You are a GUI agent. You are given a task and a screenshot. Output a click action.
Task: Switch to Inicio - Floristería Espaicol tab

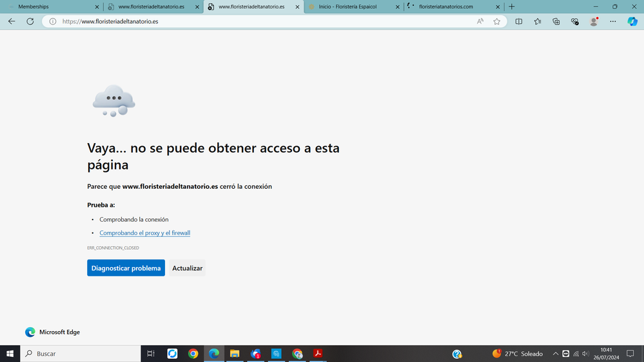click(x=347, y=6)
